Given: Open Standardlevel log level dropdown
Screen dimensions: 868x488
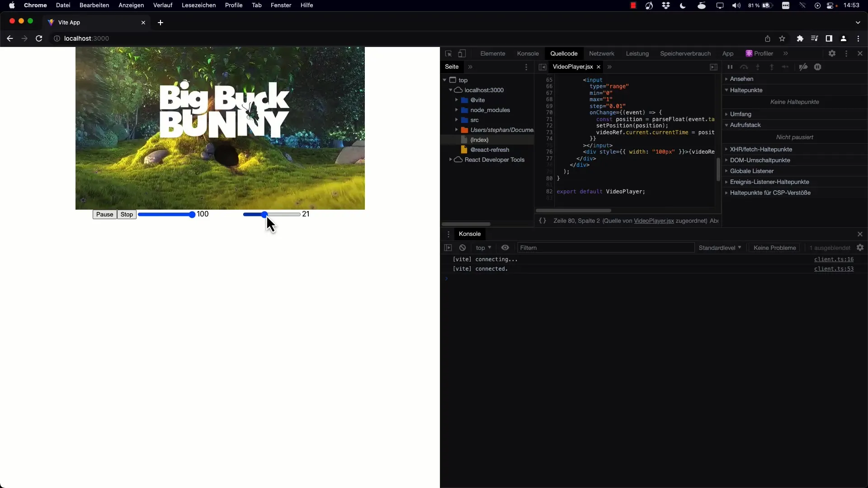Looking at the screenshot, I should (x=720, y=248).
